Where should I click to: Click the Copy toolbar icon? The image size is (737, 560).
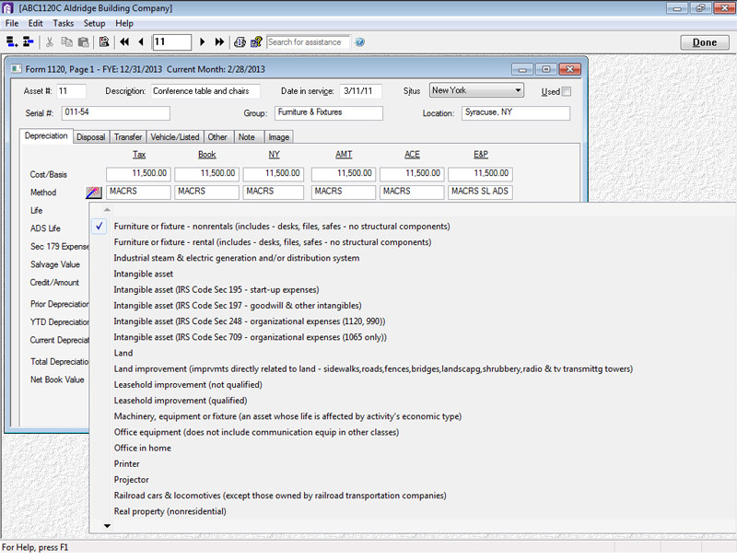pyautogui.click(x=68, y=41)
